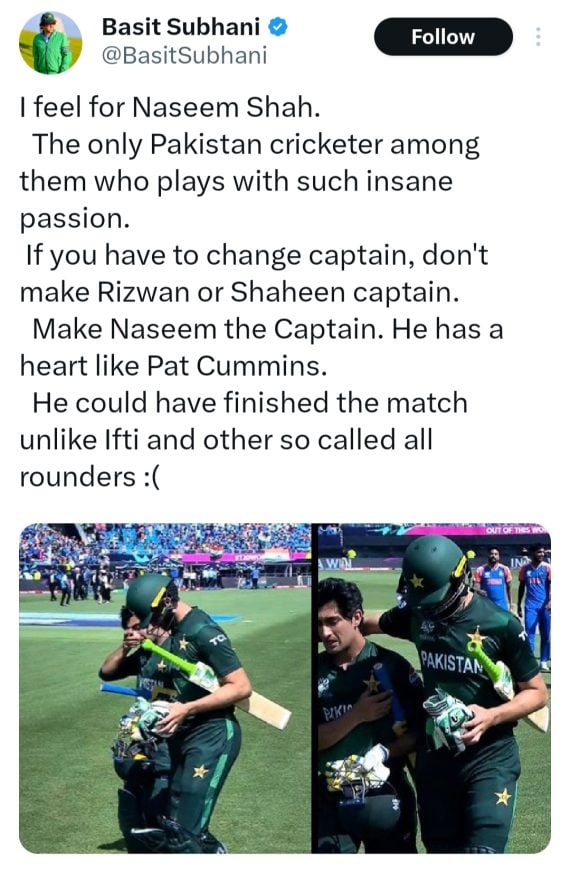
Task: Select the line 'I feel for Naseem Shah.'
Action: coord(170,107)
